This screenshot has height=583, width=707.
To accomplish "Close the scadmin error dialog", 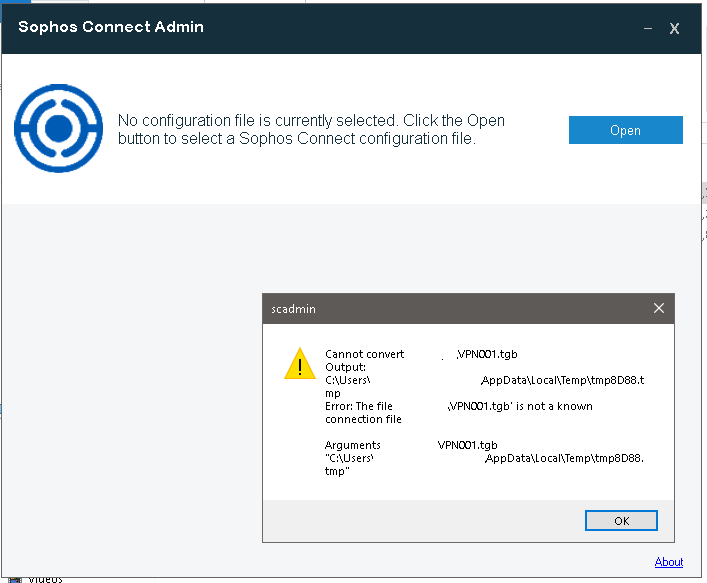I will (x=658, y=308).
